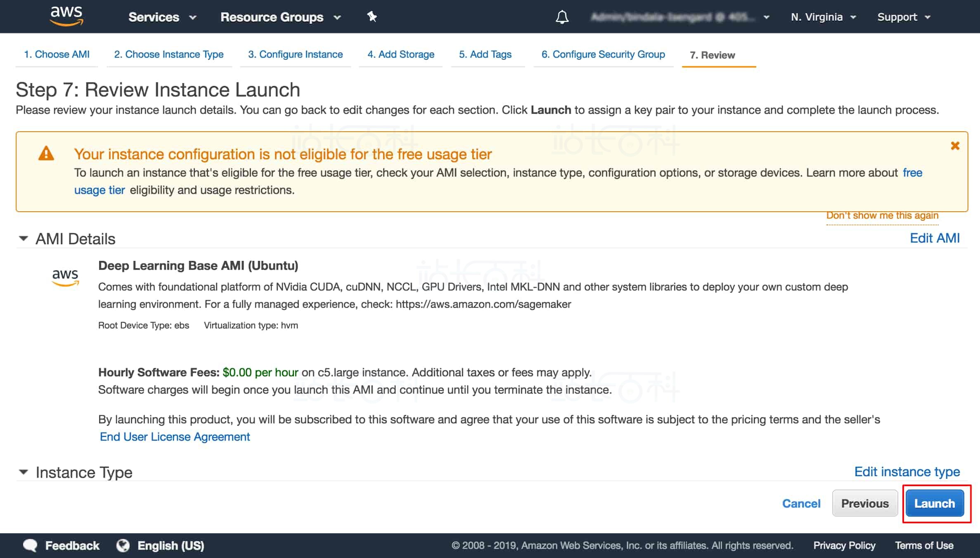This screenshot has width=980, height=558.
Task: Click Edit instance type link
Action: [907, 472]
